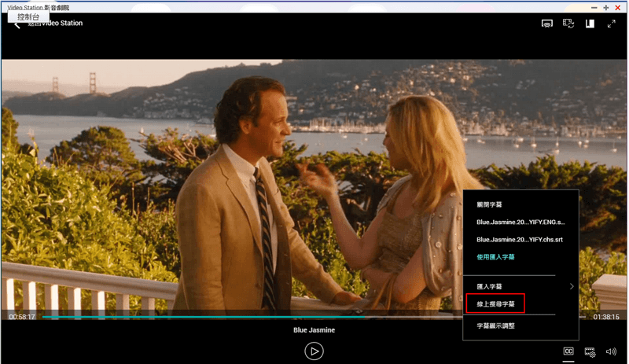Click the back arrow to return to Video Station

click(17, 25)
